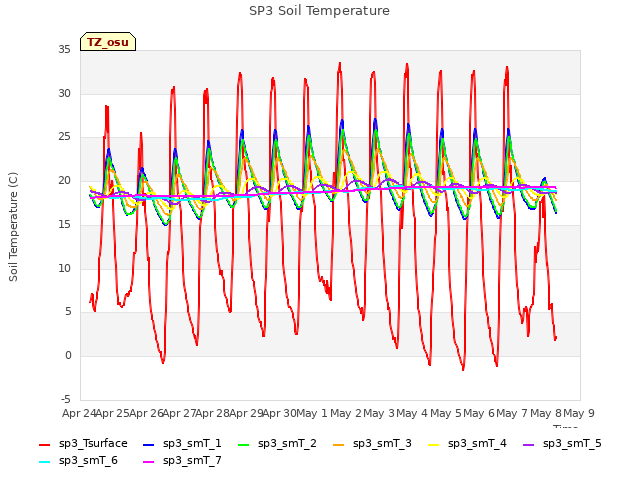
Task: Click the 20 y-axis tick label
Action: click(64, 181)
